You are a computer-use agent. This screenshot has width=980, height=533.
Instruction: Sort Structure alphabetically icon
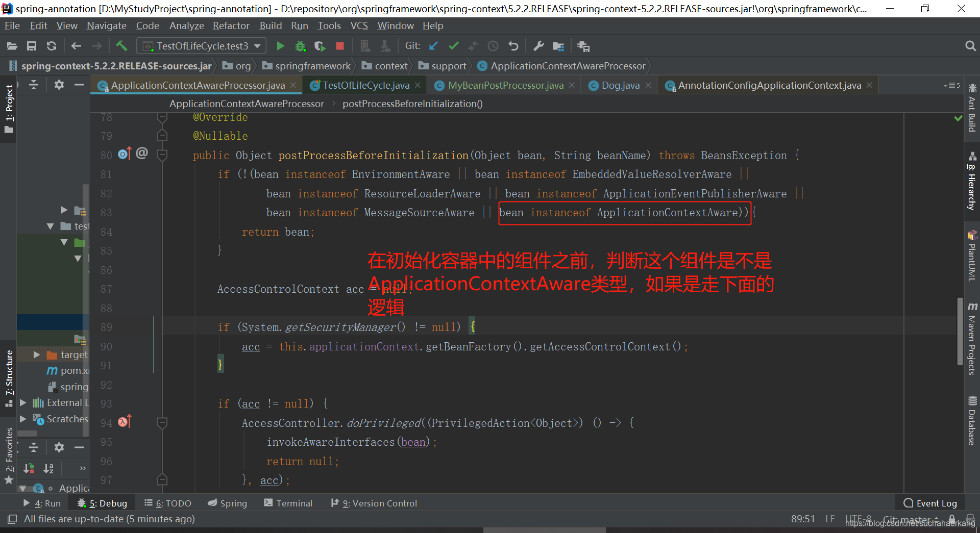pyautogui.click(x=48, y=468)
